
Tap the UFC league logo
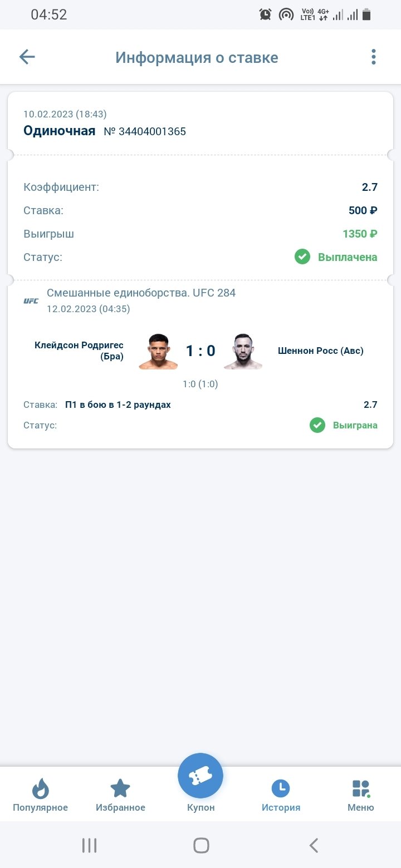point(31,301)
